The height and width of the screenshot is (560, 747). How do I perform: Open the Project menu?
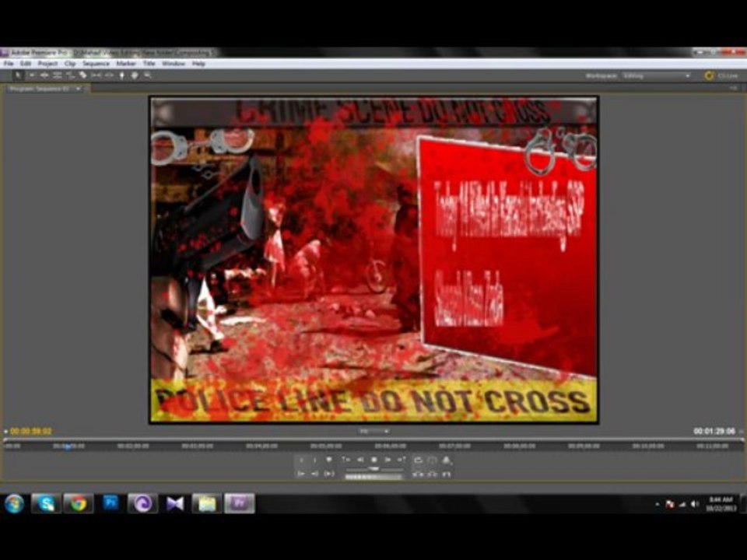tap(47, 63)
